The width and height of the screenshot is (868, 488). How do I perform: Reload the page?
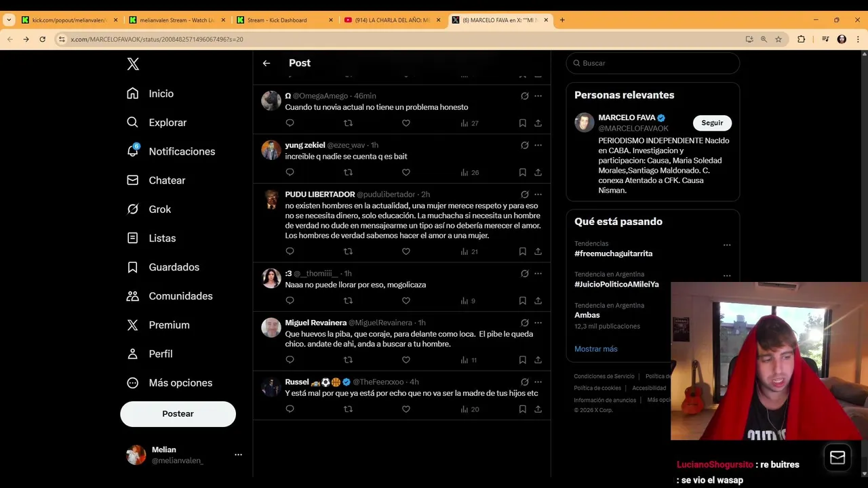42,39
